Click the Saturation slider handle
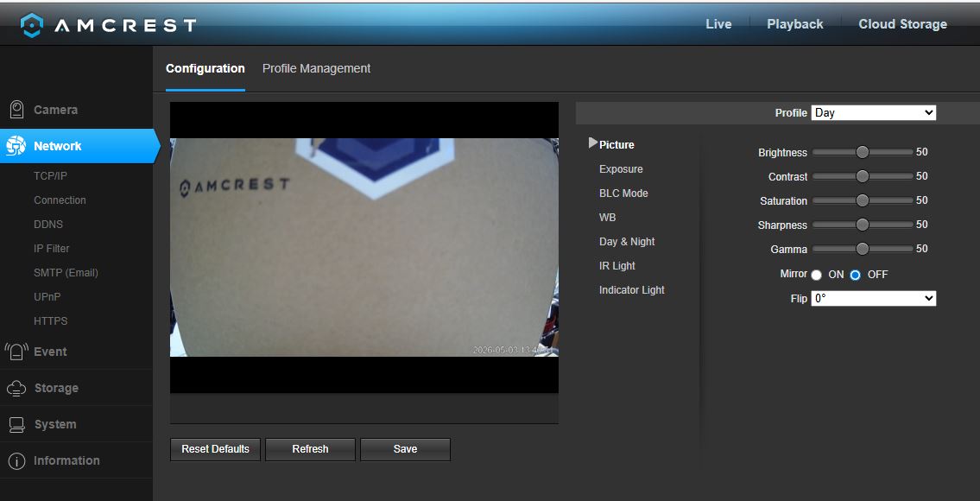980x501 pixels. pos(863,200)
